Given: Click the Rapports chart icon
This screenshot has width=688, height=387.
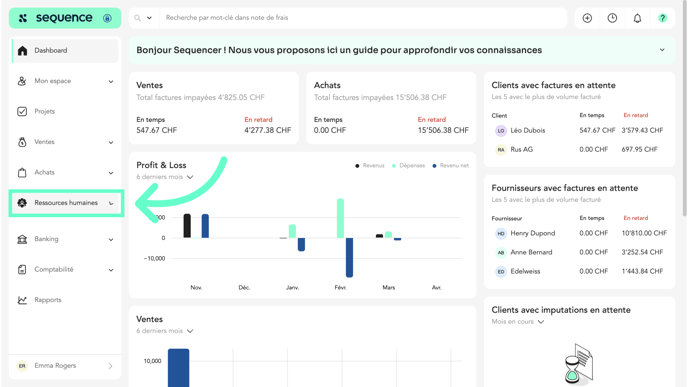Looking at the screenshot, I should point(22,300).
